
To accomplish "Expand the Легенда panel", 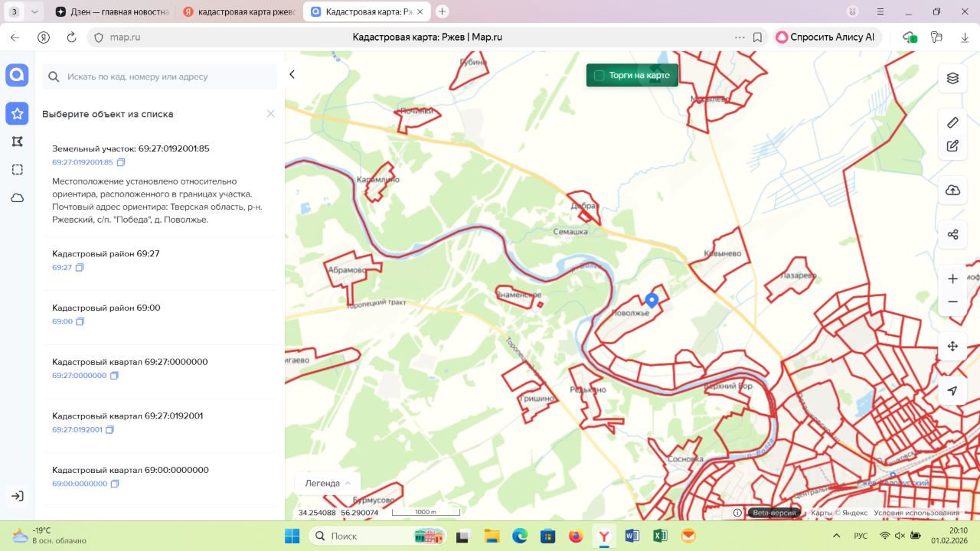I will click(x=328, y=483).
